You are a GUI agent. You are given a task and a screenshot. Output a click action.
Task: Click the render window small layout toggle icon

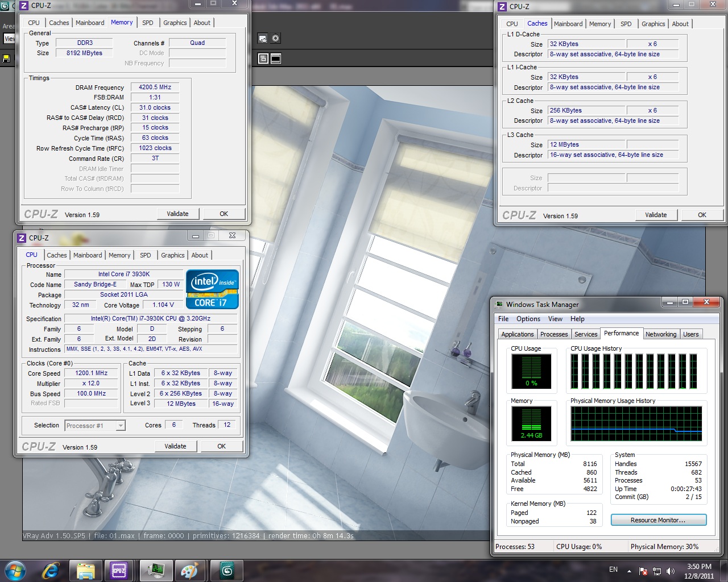pyautogui.click(x=263, y=59)
